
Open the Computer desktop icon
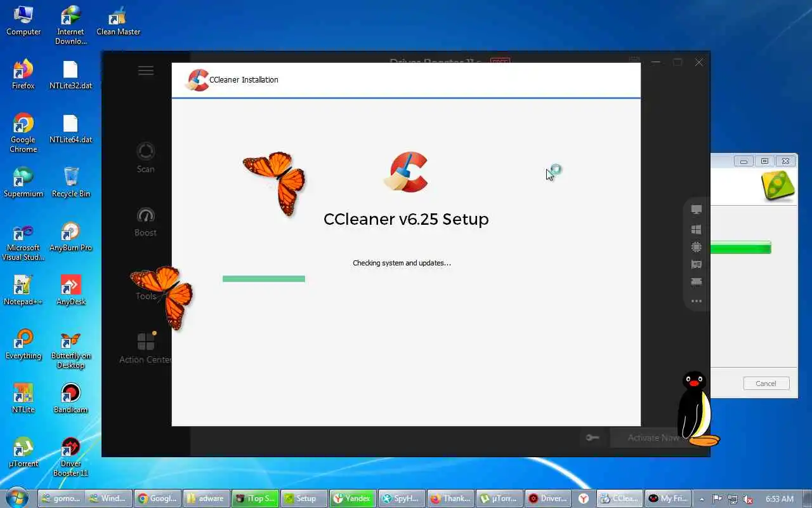coord(23,21)
